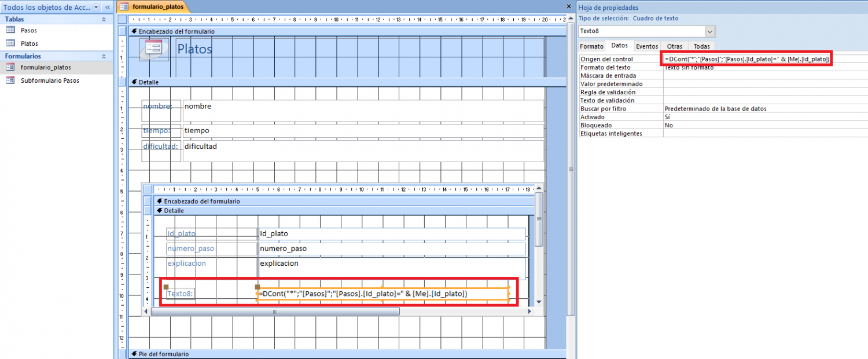Image resolution: width=868 pixels, height=359 pixels.
Task: Switch to the Eventos tab
Action: (647, 46)
